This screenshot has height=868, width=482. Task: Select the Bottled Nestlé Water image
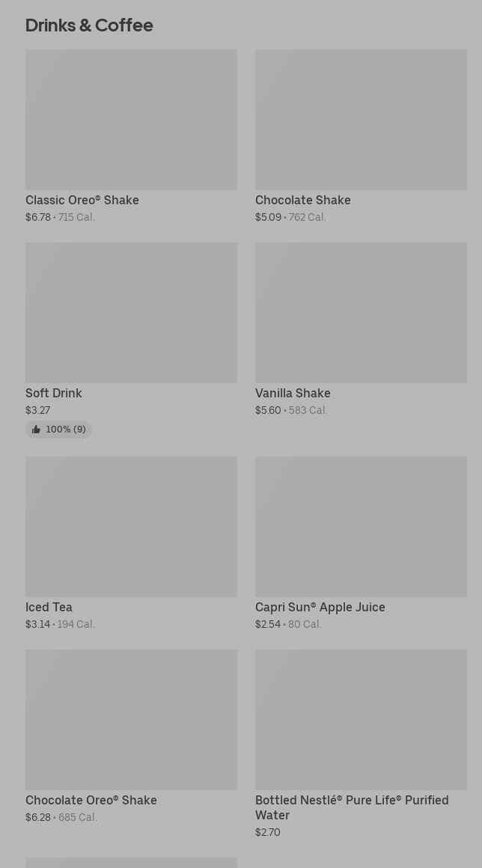tap(361, 720)
